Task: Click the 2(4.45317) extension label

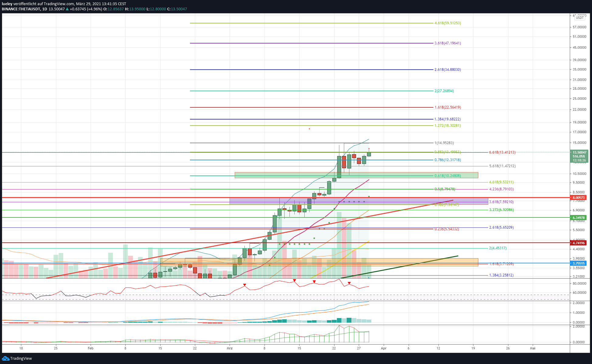Action: click(x=497, y=248)
